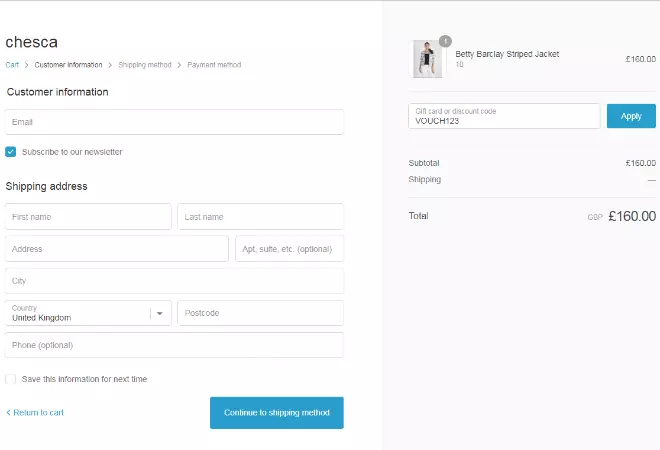This screenshot has height=450, width=660.
Task: Enable Save this information for next time
Action: pyautogui.click(x=11, y=379)
